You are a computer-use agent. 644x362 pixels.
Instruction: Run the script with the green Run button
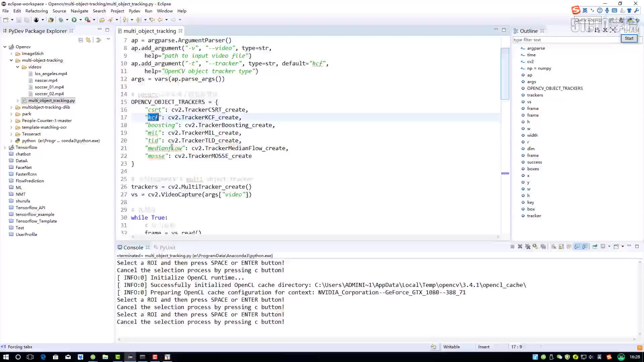tap(74, 20)
